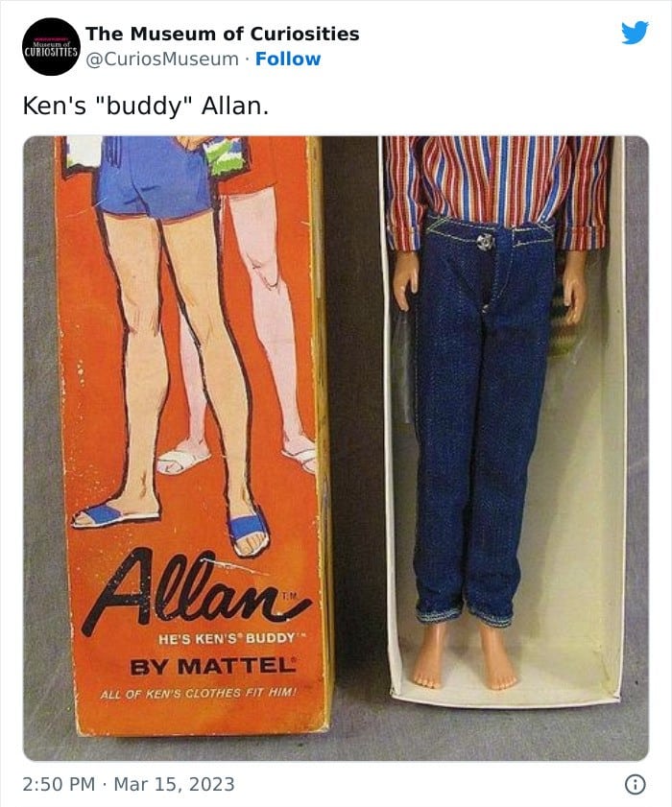The image size is (672, 807).
Task: Click the 'He's Ken's Buddy' tagline
Action: click(230, 639)
